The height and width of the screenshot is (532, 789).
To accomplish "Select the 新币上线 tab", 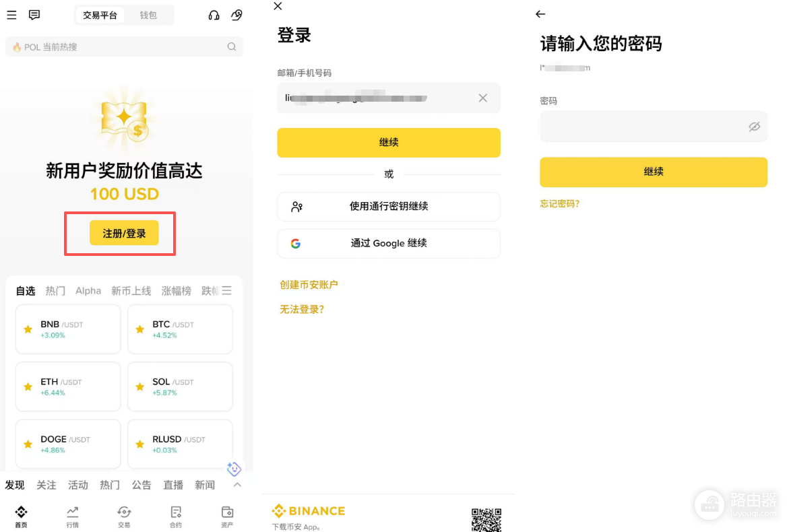I will (x=131, y=291).
